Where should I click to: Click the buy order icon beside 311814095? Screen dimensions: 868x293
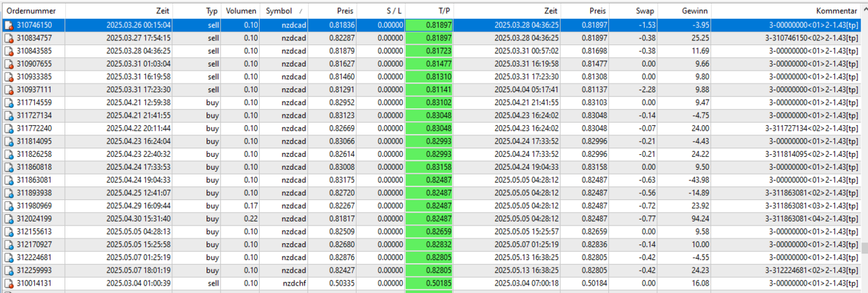pyautogui.click(x=9, y=141)
